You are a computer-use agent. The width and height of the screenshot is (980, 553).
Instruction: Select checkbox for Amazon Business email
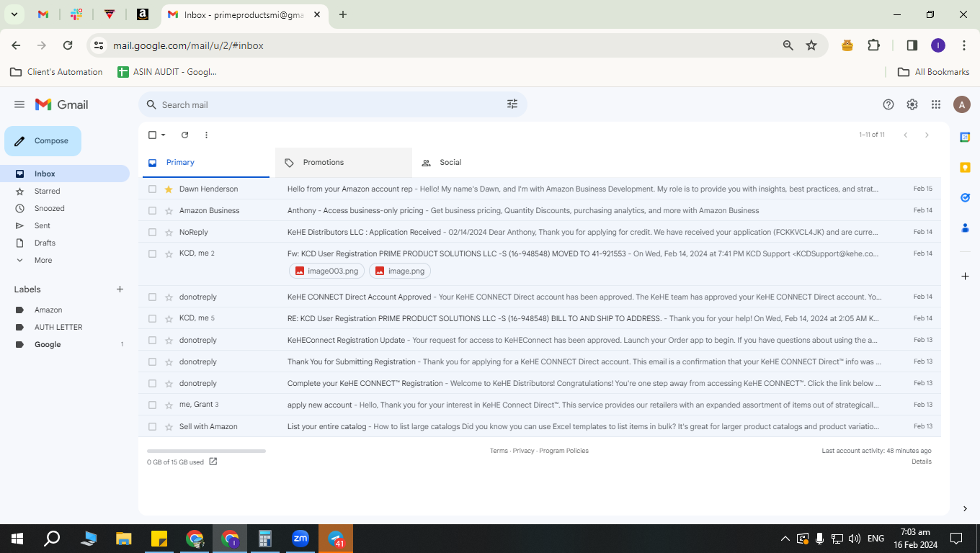tap(152, 210)
